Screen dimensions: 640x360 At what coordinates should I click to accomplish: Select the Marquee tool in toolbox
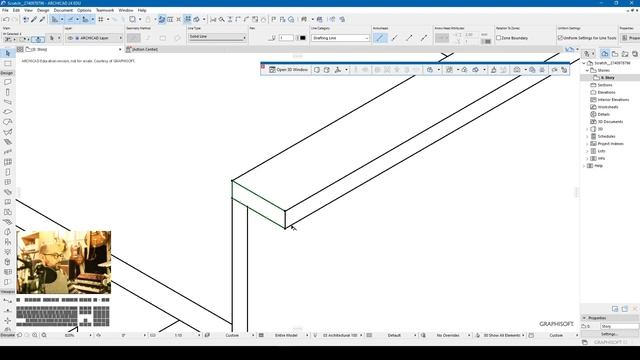pos(7,63)
